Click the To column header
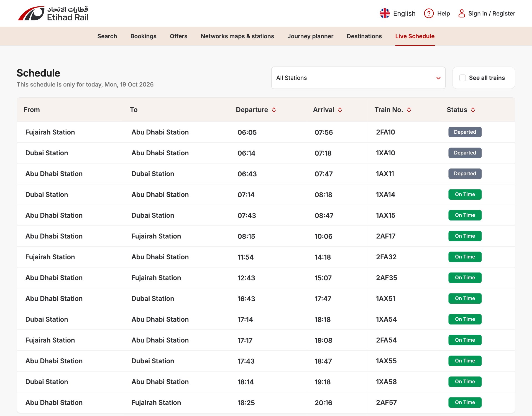The image size is (532, 416). [134, 110]
